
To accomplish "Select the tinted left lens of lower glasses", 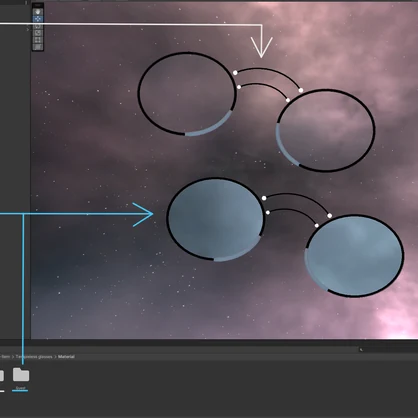I will (216, 218).
